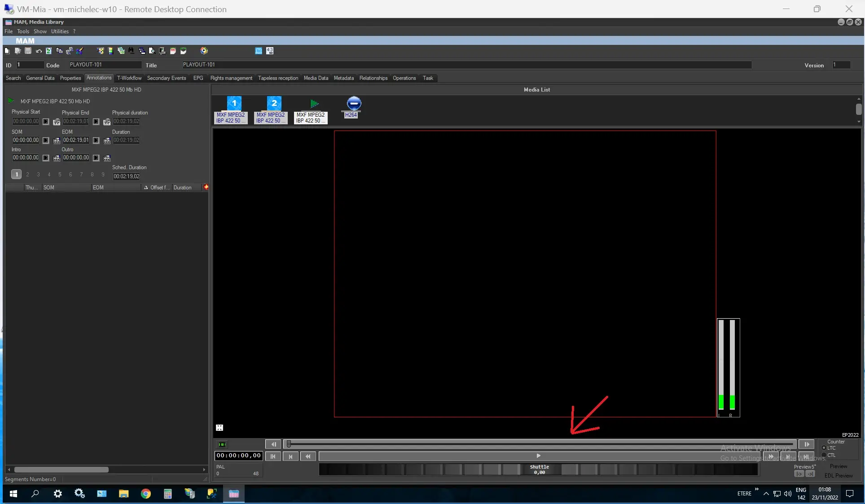Select the H264 media item
This screenshot has height=504, width=865.
[x=354, y=104]
